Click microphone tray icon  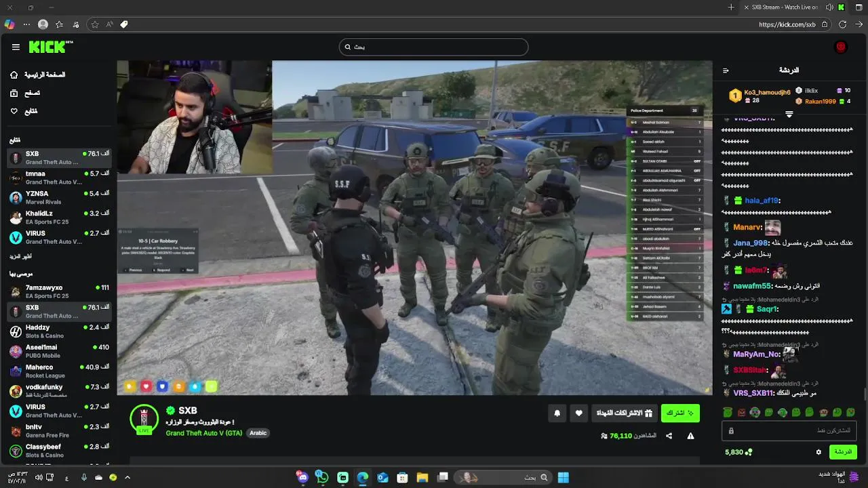[x=84, y=478]
